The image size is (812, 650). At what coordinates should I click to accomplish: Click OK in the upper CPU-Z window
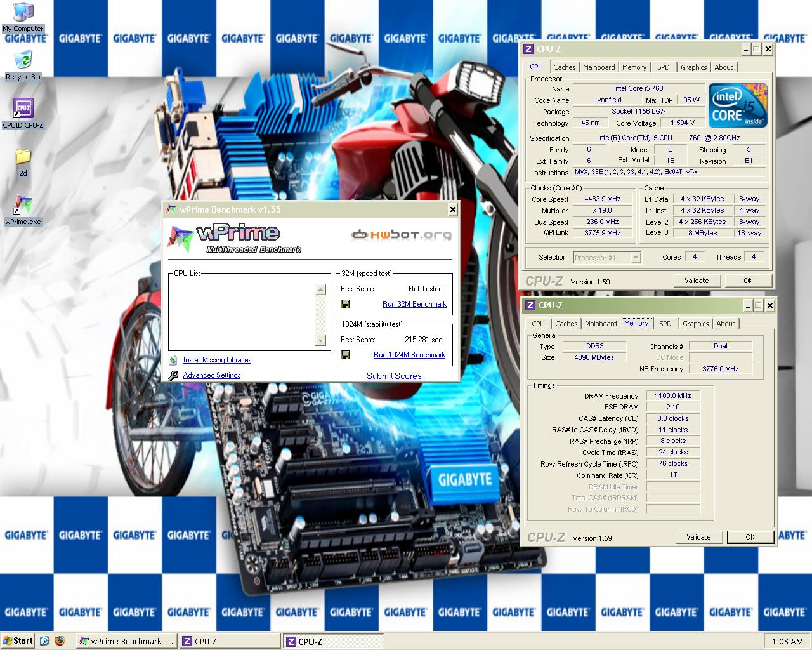(x=748, y=281)
